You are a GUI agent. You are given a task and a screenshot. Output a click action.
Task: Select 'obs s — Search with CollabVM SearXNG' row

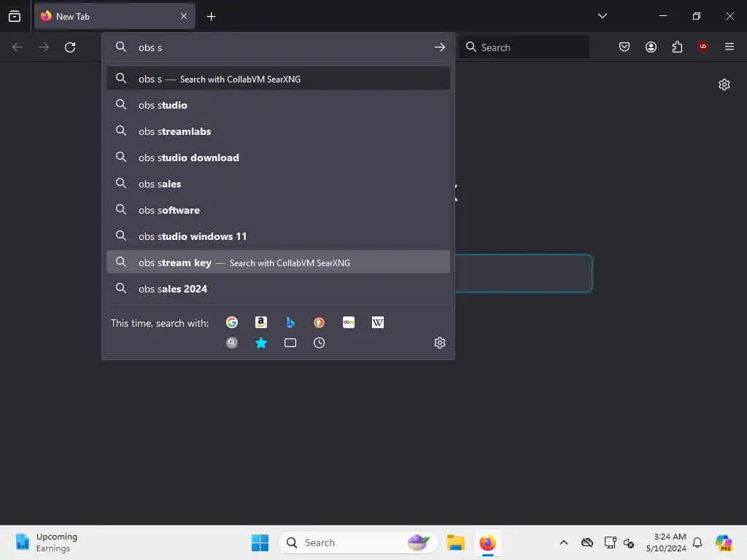click(x=278, y=79)
